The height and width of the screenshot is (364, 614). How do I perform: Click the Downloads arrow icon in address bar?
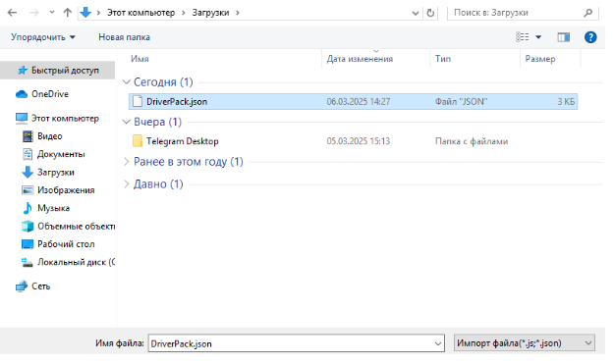click(85, 13)
